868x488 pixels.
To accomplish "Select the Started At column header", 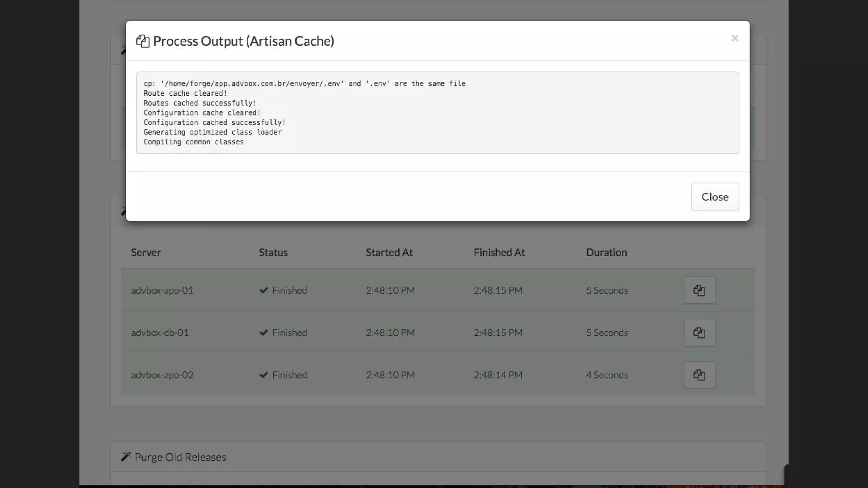I will 389,252.
